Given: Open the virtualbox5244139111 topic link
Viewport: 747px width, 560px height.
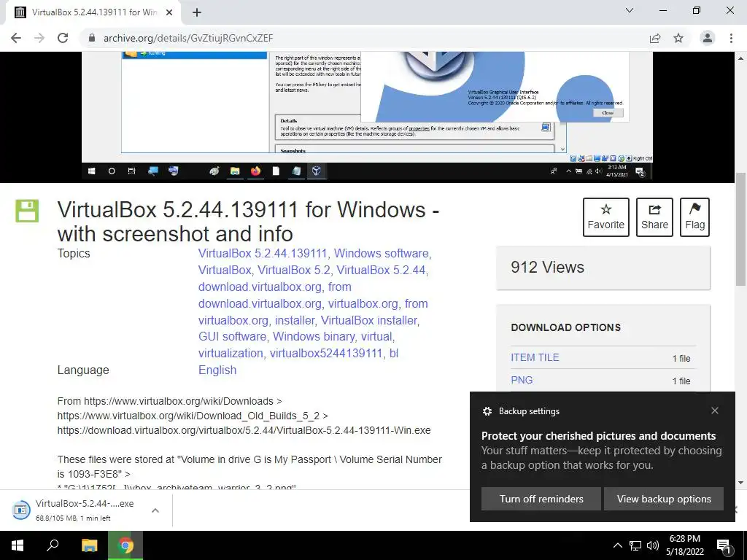Looking at the screenshot, I should 326,354.
